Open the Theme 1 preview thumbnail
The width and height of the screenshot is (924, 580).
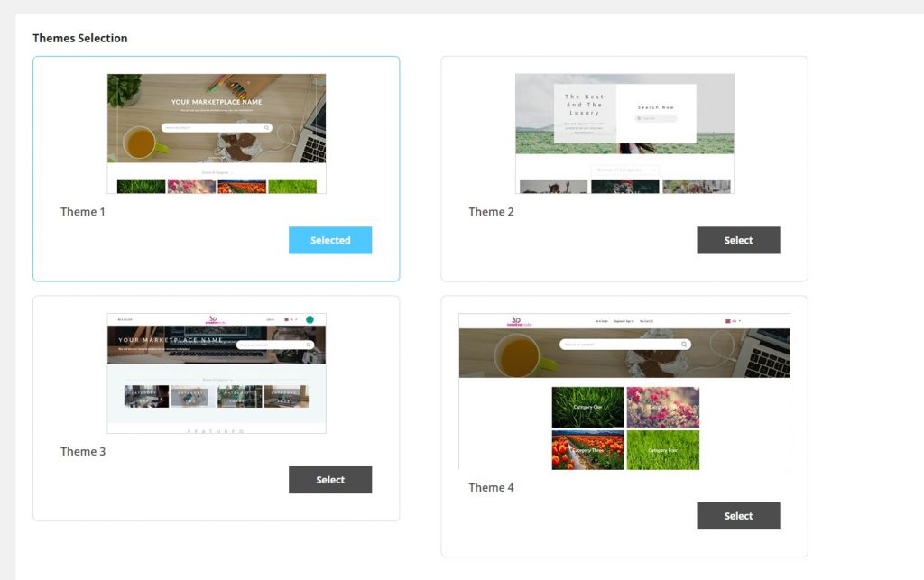217,133
